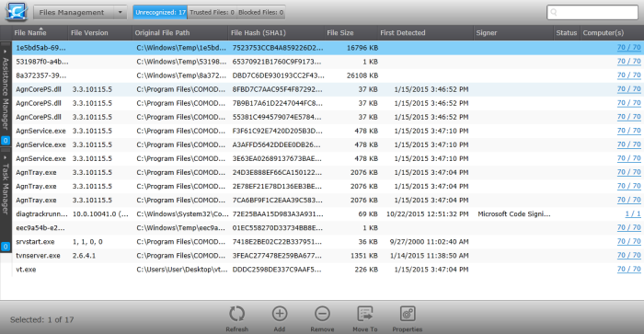Open 70 / 70 link for tvnserver.exe row
The width and height of the screenshot is (644, 334).
628,256
